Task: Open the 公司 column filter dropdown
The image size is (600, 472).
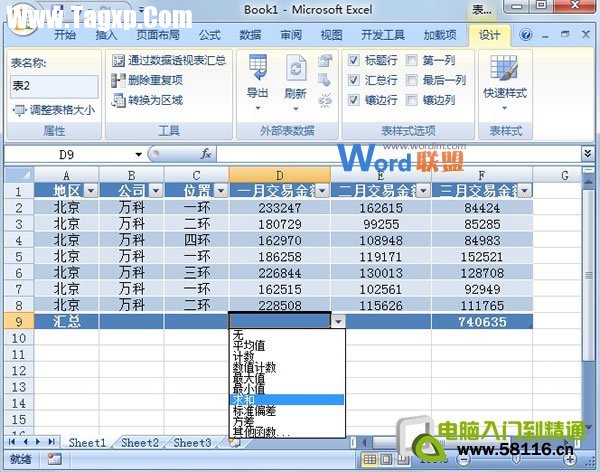Action: [156, 190]
